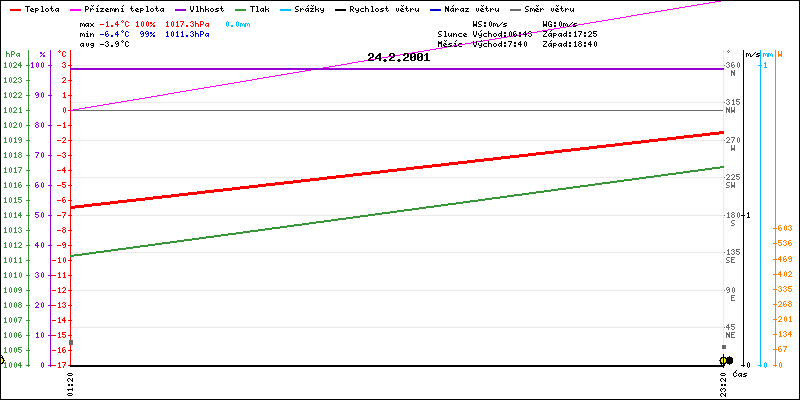Select the Směr větru legend entry
This screenshot has height=400, width=800.
tap(550, 8)
